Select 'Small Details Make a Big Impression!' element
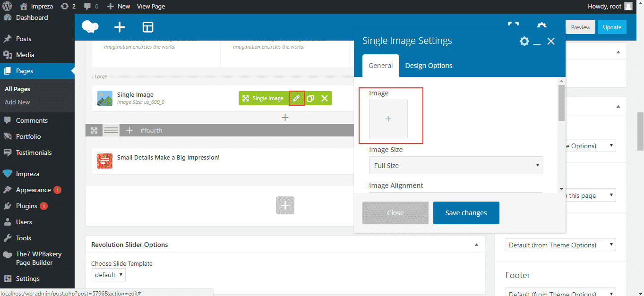This screenshot has height=296, width=644. (168, 157)
